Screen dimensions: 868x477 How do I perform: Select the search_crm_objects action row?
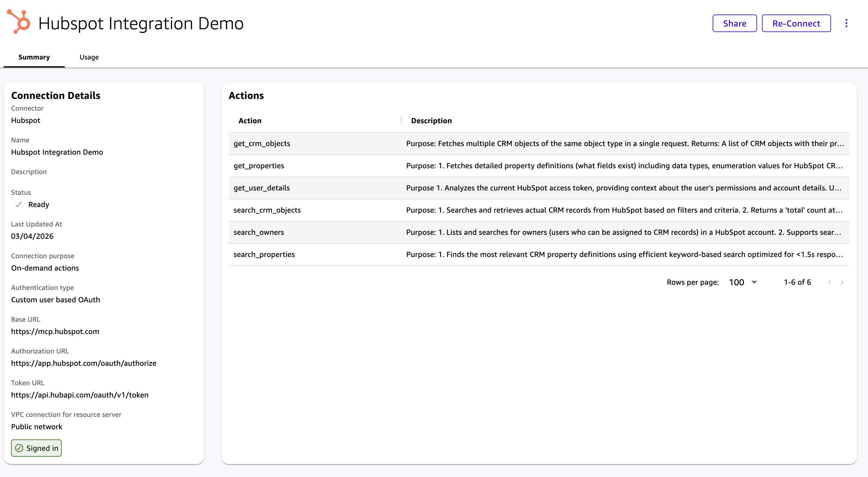tap(267, 210)
